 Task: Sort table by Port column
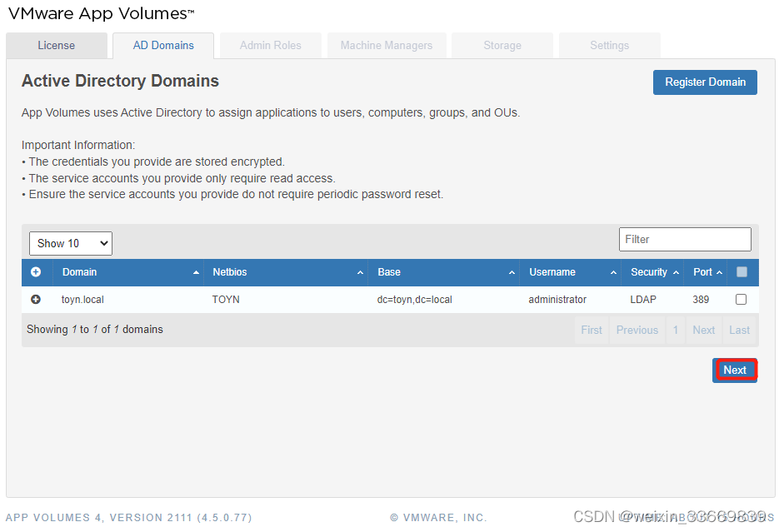(x=706, y=272)
